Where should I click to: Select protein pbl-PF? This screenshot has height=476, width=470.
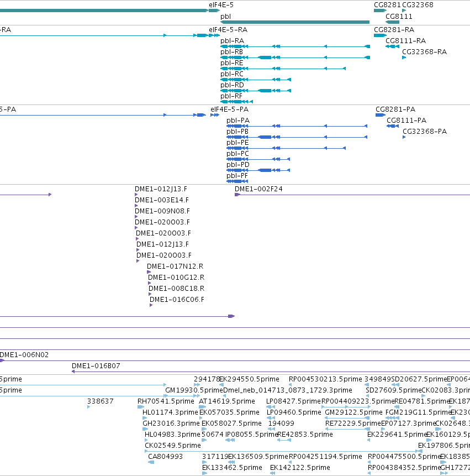pos(237,181)
